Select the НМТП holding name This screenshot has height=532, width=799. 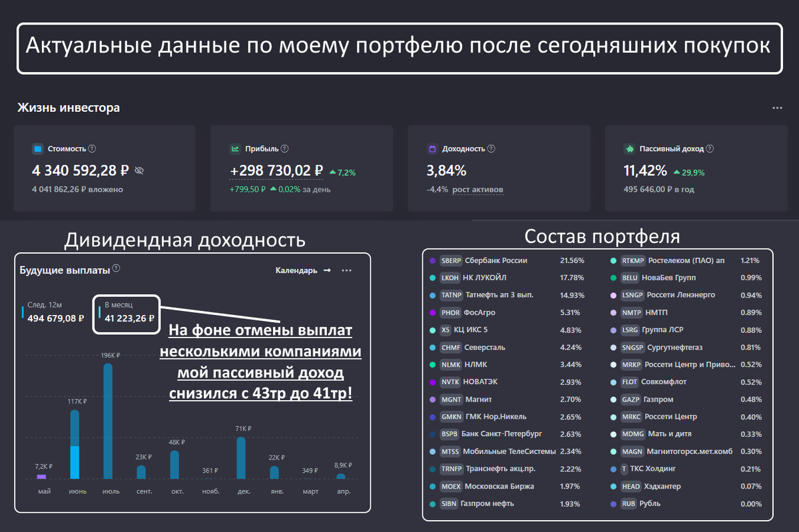(x=658, y=312)
